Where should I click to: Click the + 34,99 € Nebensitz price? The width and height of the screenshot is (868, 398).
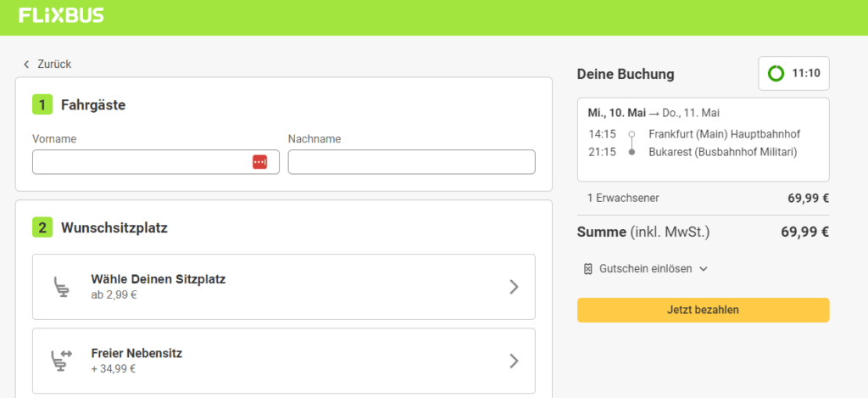[114, 368]
